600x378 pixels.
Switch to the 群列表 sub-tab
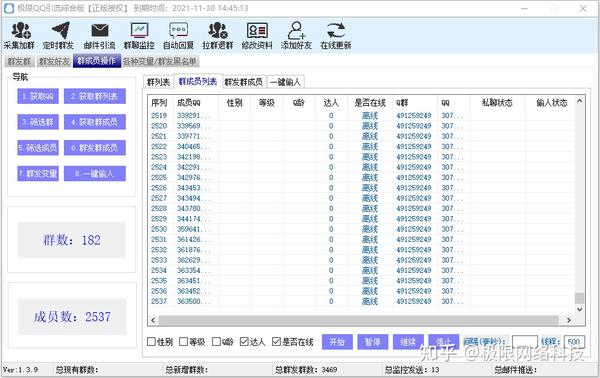pyautogui.click(x=158, y=82)
